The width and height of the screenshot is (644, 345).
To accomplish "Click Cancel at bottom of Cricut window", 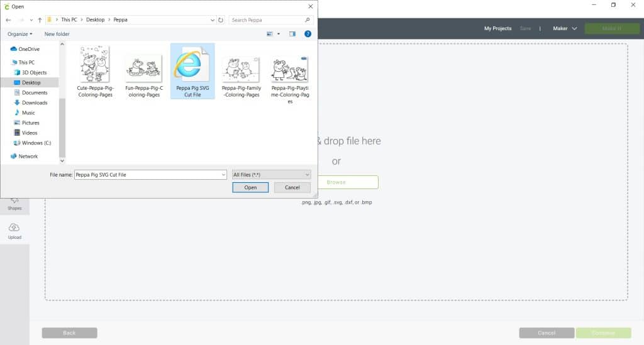I will tap(547, 332).
